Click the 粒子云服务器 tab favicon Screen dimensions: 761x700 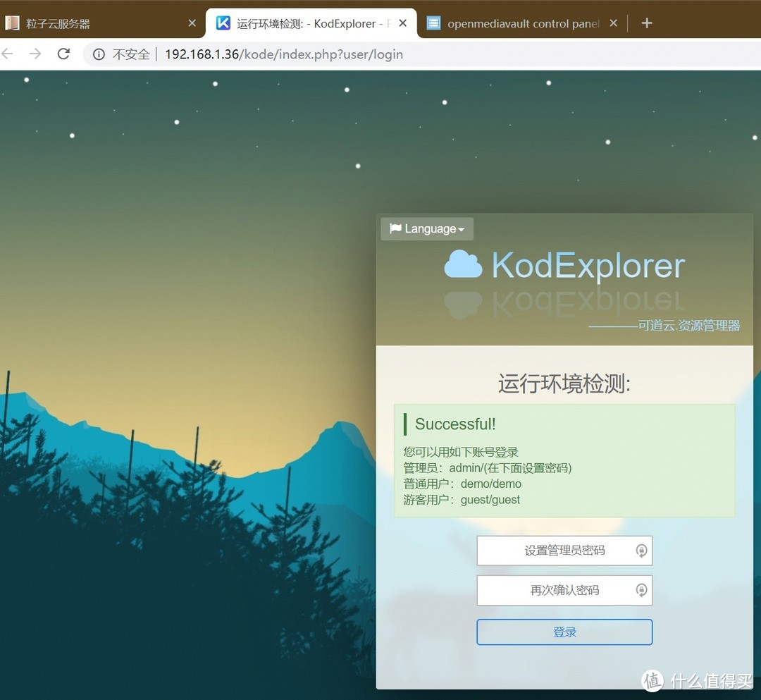pos(12,23)
